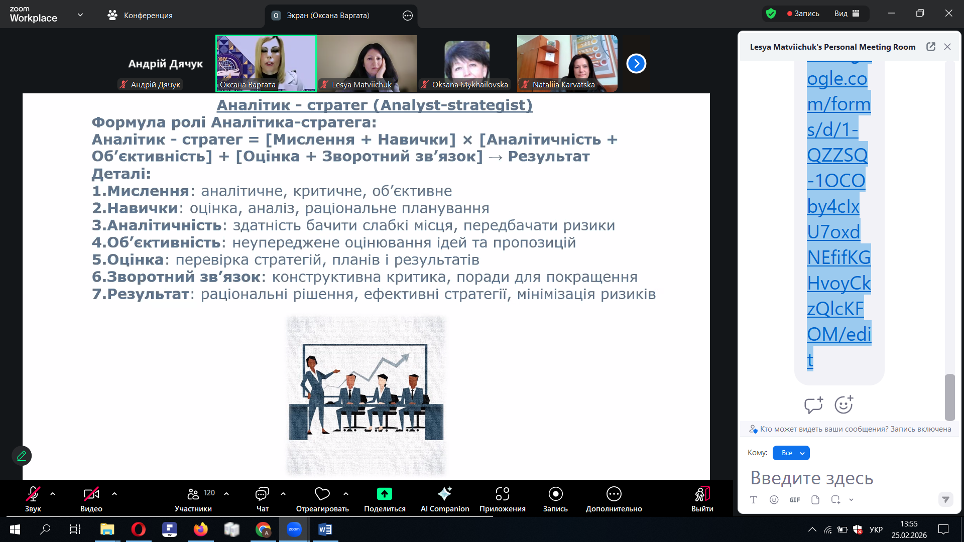Open the Приложения apps icon

tap(502, 494)
